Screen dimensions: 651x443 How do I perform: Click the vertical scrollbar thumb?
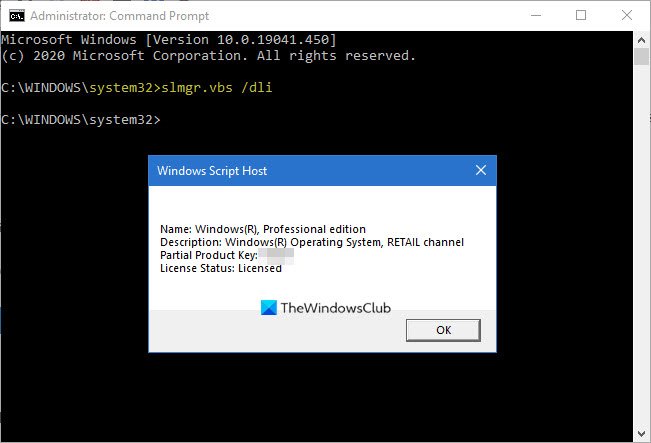pos(641,56)
